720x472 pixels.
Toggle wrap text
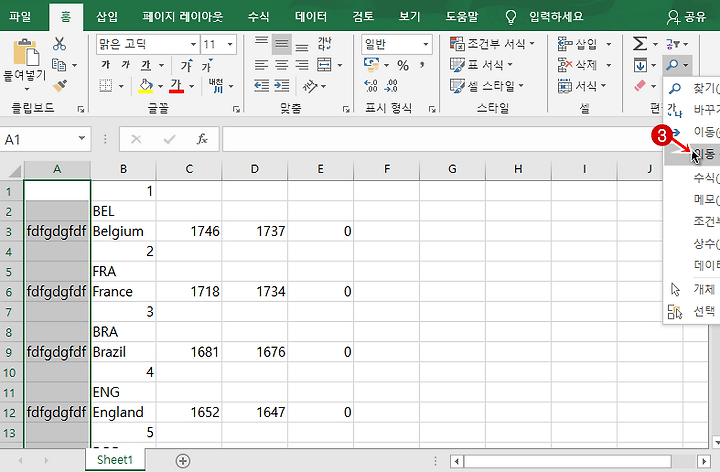(x=324, y=44)
